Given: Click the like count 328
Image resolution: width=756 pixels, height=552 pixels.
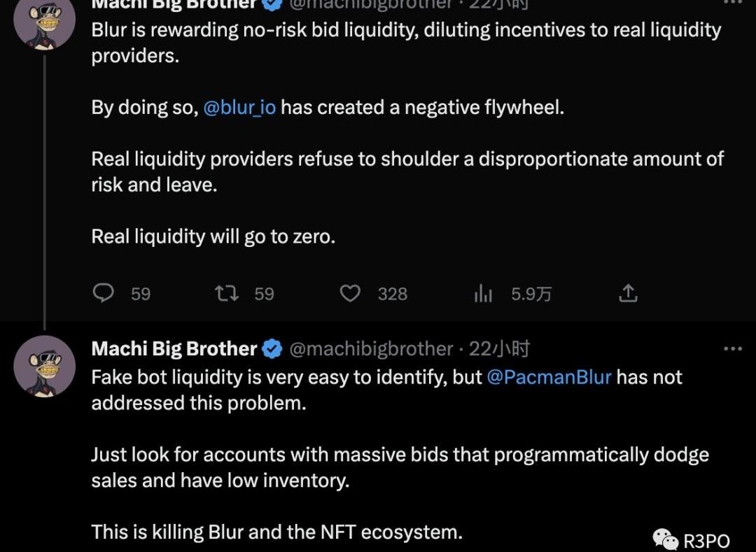Looking at the screenshot, I should tap(393, 294).
